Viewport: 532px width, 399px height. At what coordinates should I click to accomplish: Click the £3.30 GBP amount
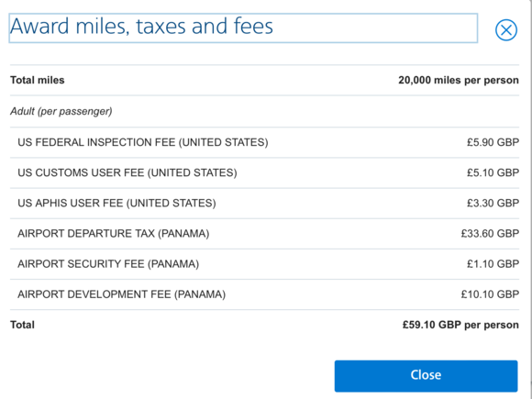pyautogui.click(x=493, y=204)
